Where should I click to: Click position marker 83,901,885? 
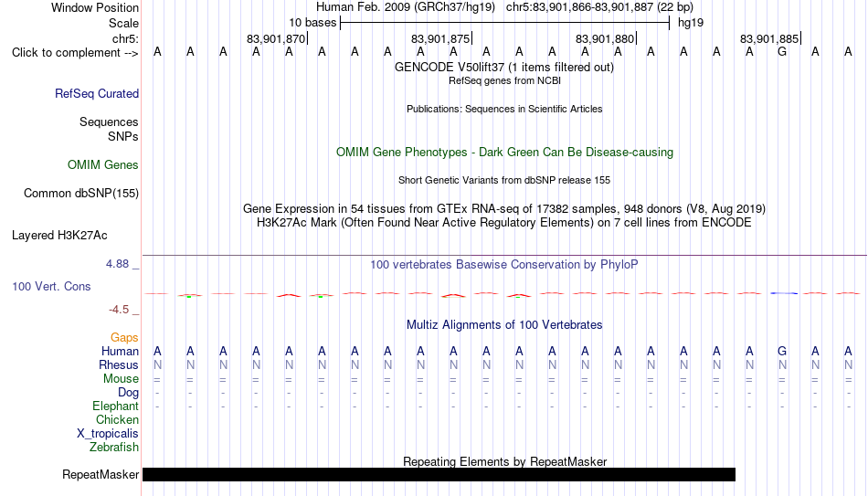(770, 38)
